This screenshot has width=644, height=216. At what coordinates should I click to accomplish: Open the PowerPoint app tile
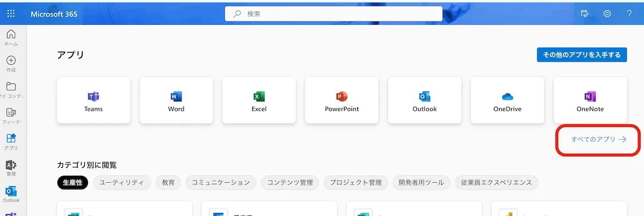pos(342,100)
